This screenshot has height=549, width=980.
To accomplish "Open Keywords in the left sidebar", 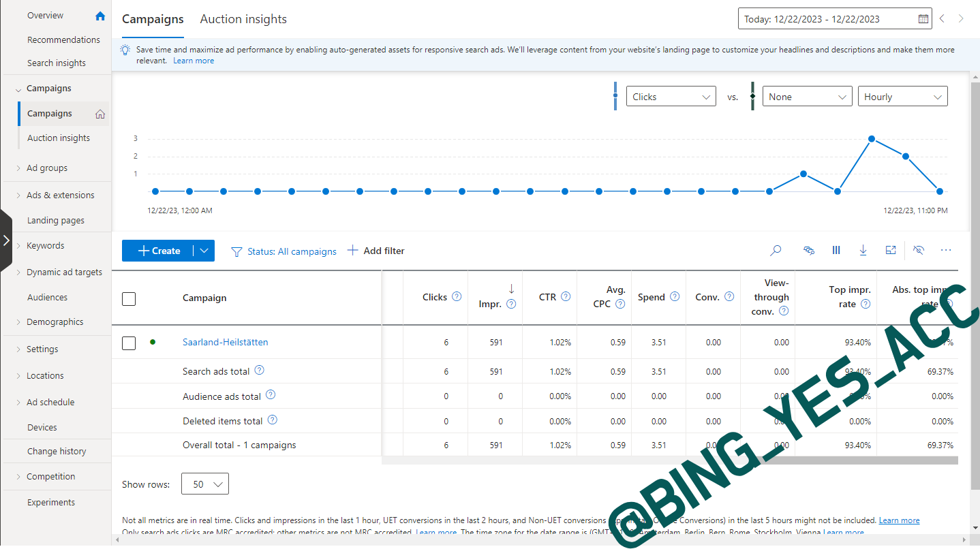I will point(46,246).
